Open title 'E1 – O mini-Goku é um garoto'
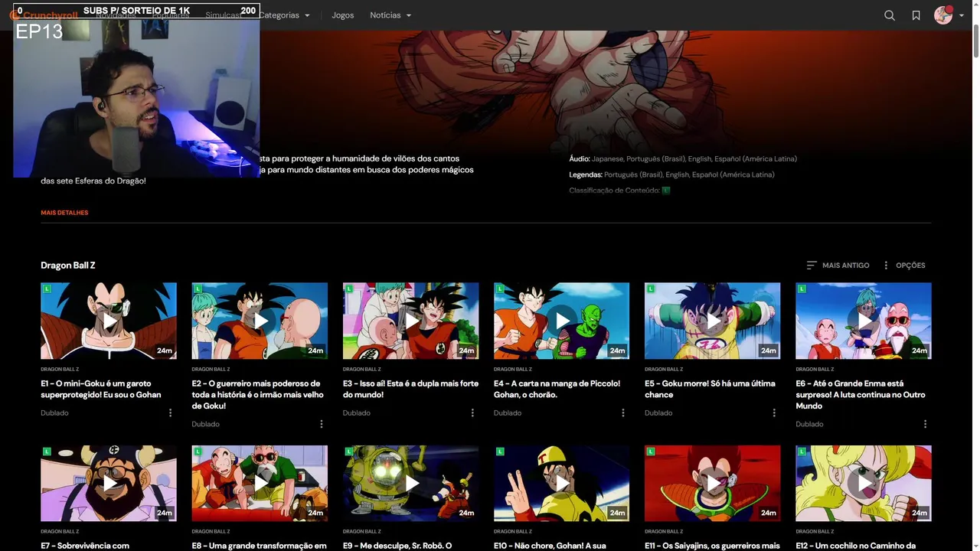The image size is (980, 551). (x=100, y=389)
